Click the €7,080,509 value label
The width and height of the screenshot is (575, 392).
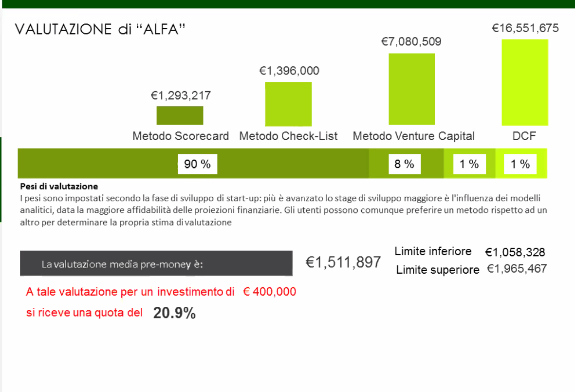pos(411,41)
